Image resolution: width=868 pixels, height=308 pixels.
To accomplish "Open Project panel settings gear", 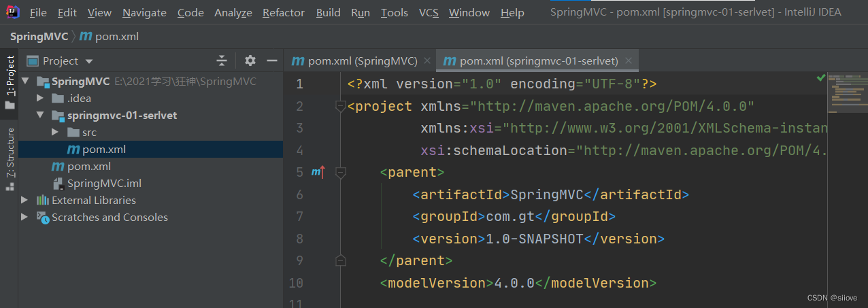I will click(250, 61).
